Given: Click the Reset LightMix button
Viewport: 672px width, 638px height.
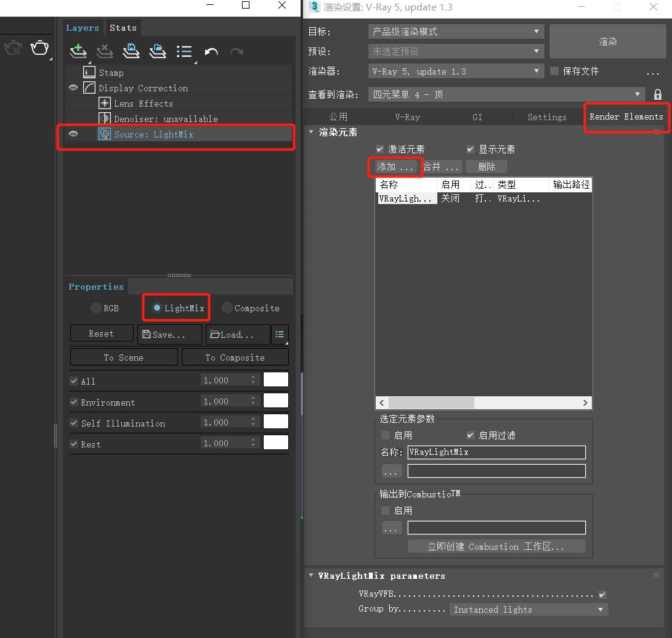Looking at the screenshot, I should click(x=102, y=333).
